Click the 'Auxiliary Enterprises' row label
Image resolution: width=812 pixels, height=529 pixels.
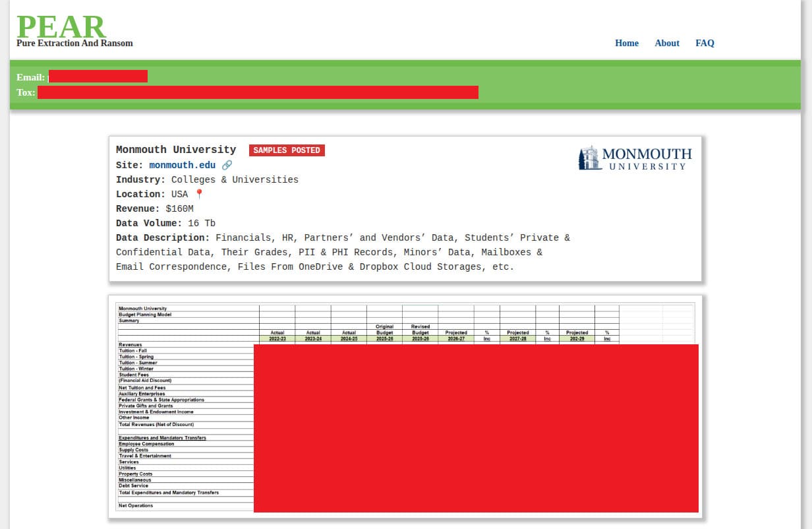pyautogui.click(x=142, y=394)
